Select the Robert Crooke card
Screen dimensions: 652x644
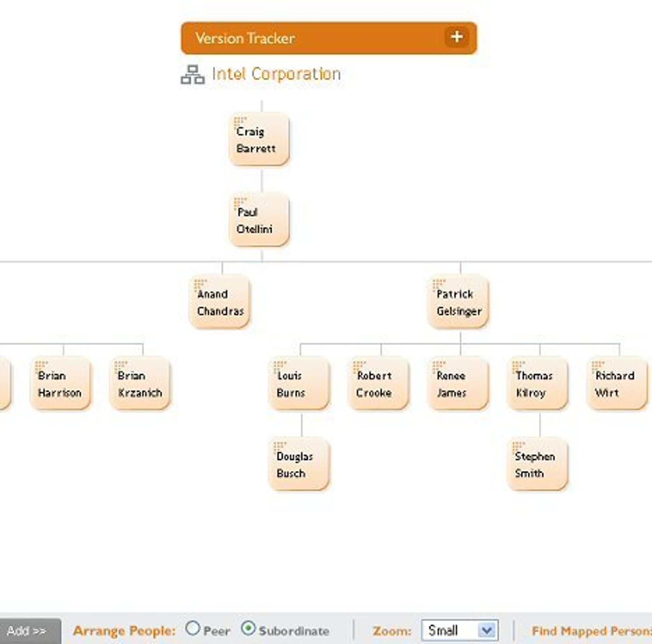tap(378, 383)
